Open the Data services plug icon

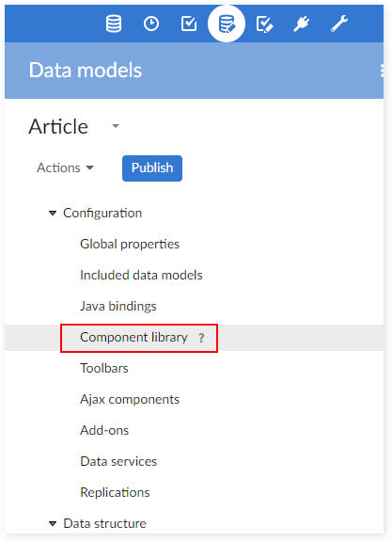click(x=302, y=24)
